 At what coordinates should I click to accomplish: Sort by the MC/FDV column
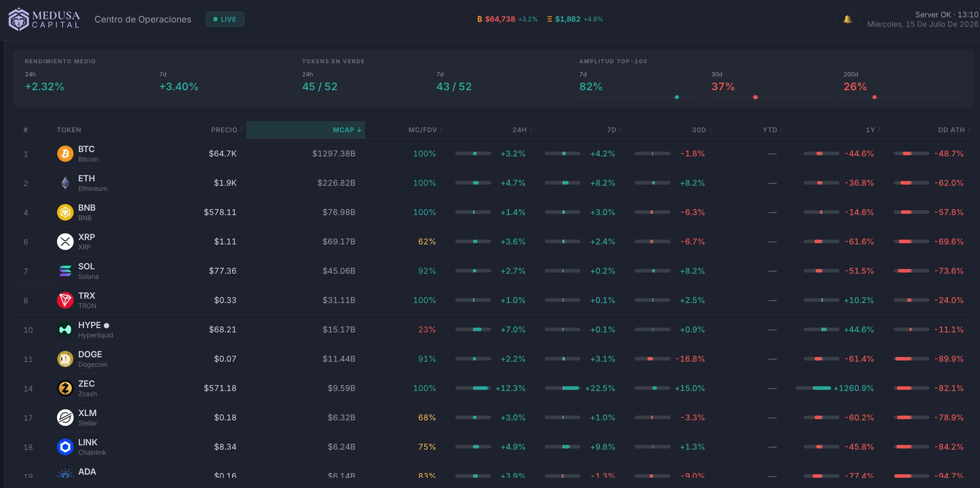[x=425, y=130]
